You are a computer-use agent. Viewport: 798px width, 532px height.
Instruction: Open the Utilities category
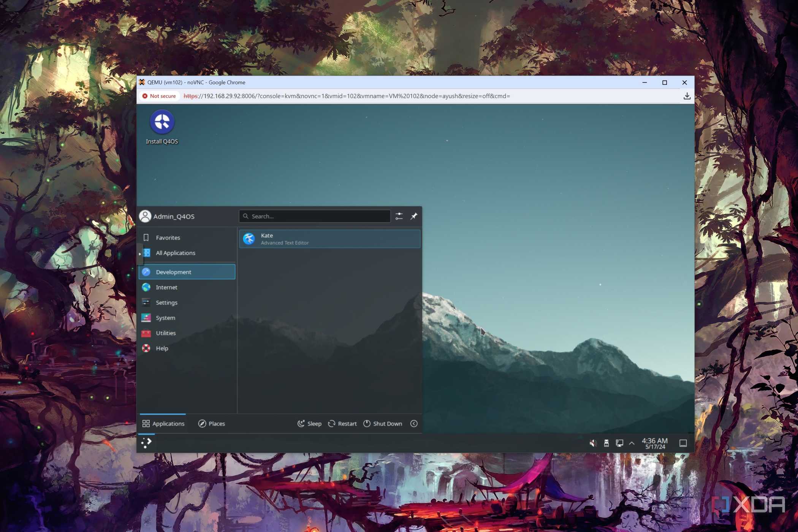[x=187, y=333]
